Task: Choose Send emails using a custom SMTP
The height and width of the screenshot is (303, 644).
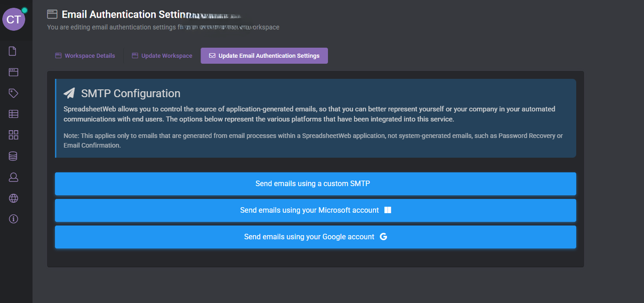Action: [x=315, y=184]
